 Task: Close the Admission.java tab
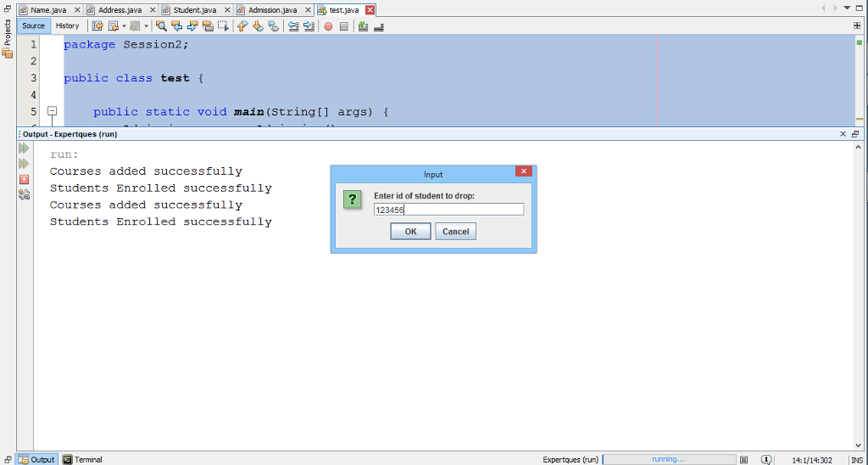(309, 10)
